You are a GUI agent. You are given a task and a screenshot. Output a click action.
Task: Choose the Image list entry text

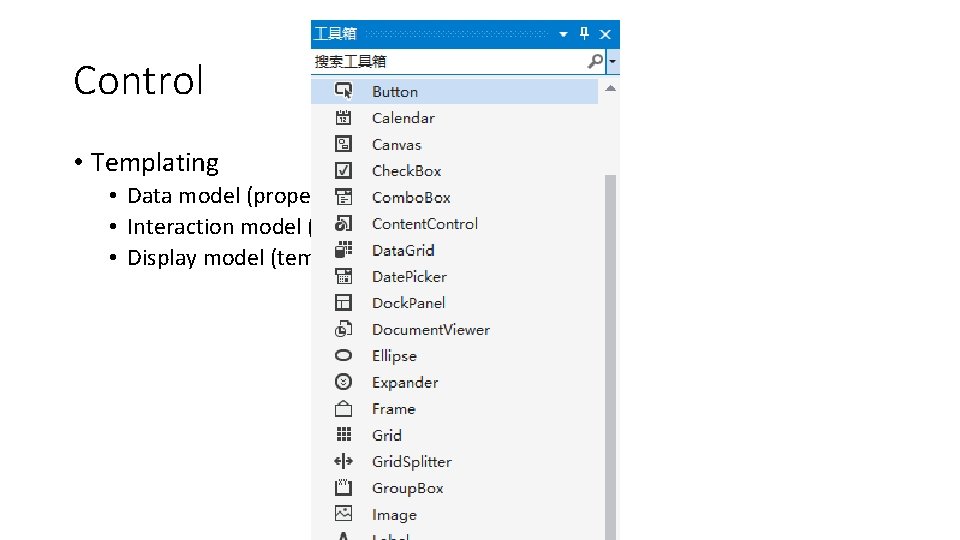394,516
